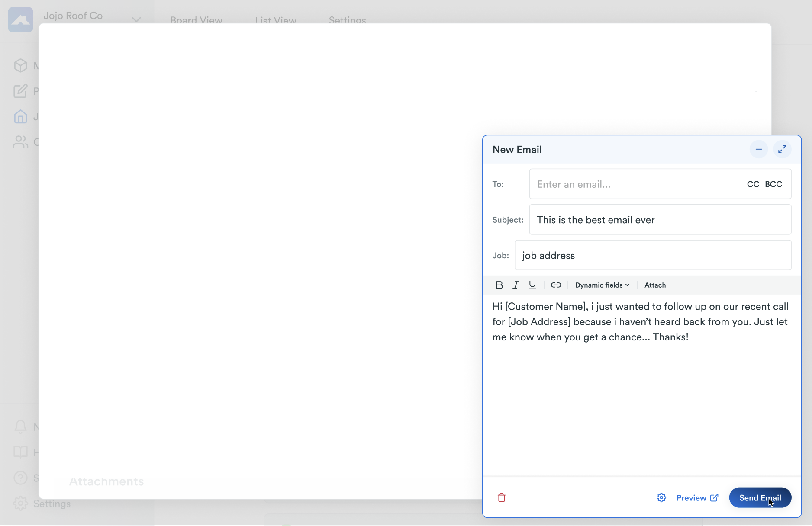Toggle underline formatting in email toolbar
812x526 pixels.
(532, 285)
